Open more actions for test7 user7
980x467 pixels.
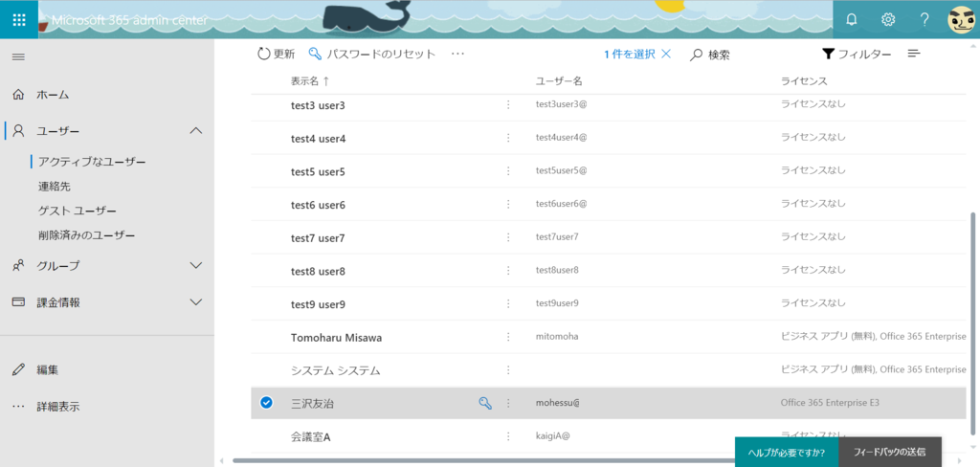coord(508,237)
